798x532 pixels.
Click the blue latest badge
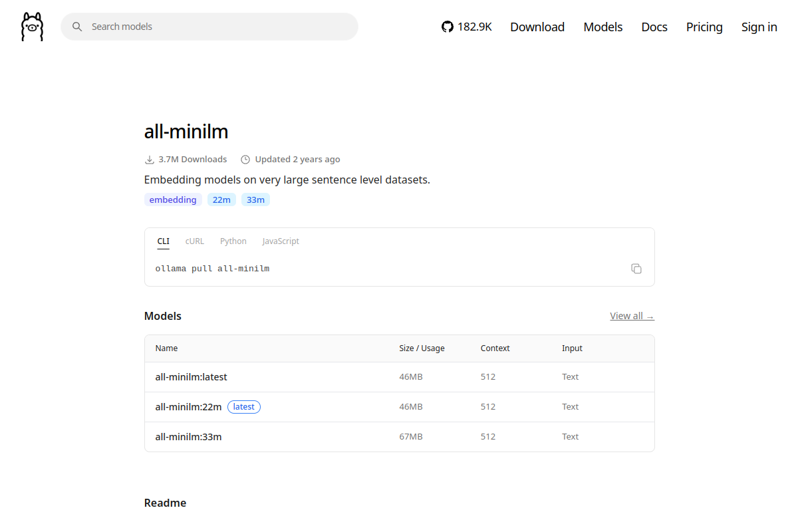(x=244, y=407)
